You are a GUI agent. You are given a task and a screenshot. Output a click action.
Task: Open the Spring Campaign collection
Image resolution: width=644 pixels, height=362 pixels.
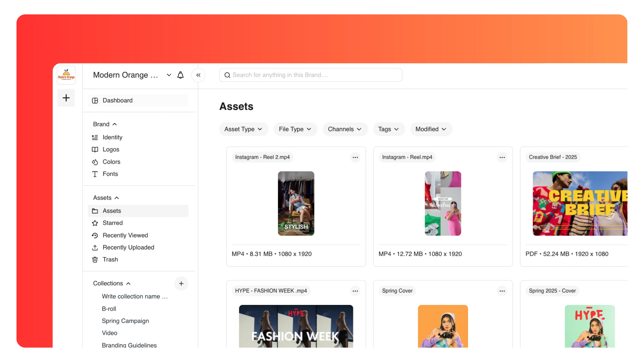(125, 321)
